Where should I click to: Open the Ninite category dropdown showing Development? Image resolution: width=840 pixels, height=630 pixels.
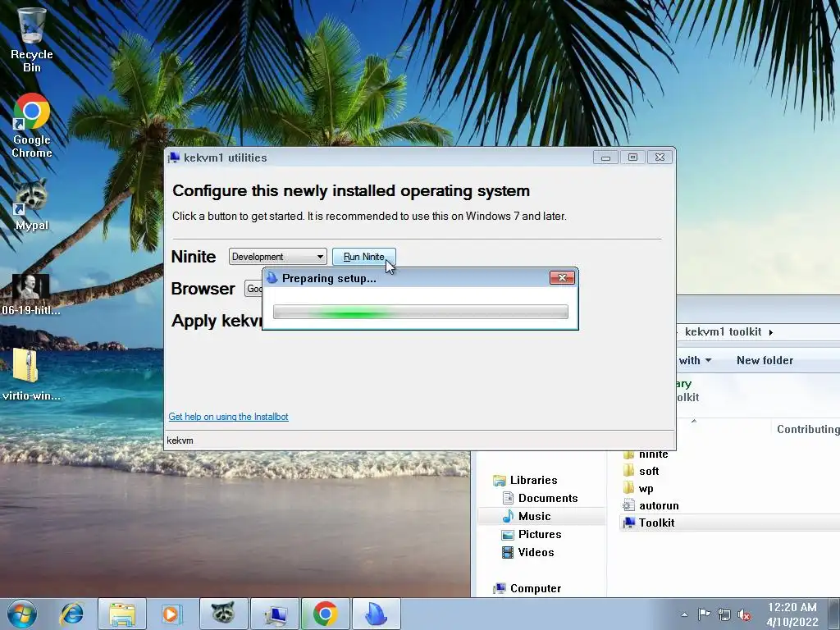coord(277,257)
